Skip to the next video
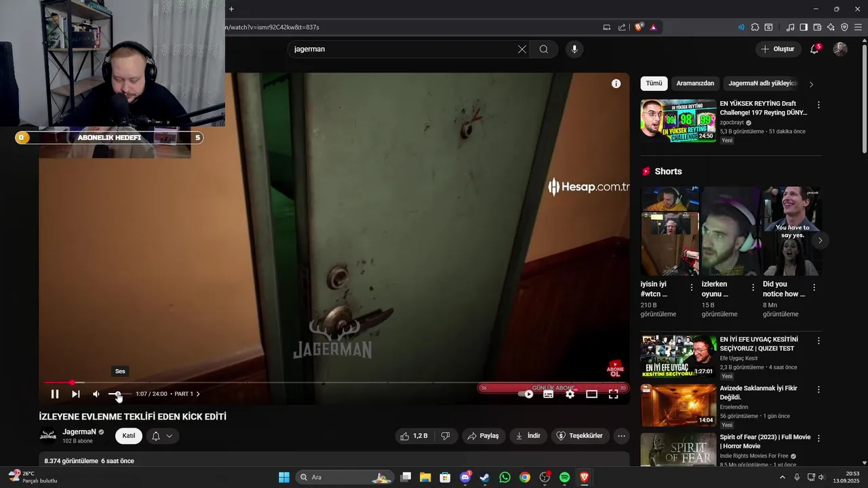Image resolution: width=868 pixels, height=488 pixels. pos(76,394)
